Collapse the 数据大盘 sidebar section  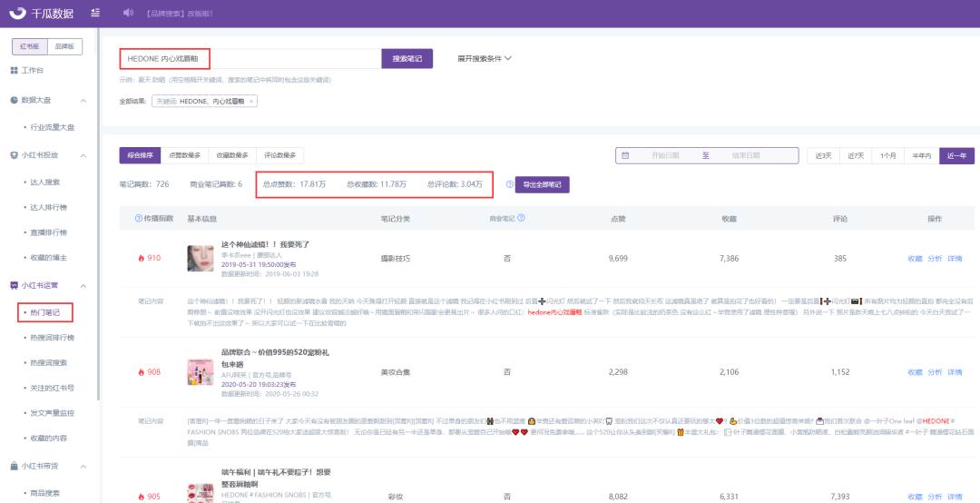[x=83, y=101]
